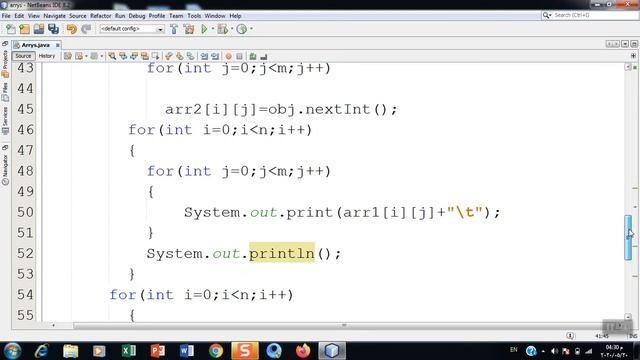Open the Window menu
The width and height of the screenshot is (640, 360).
click(x=215, y=16)
